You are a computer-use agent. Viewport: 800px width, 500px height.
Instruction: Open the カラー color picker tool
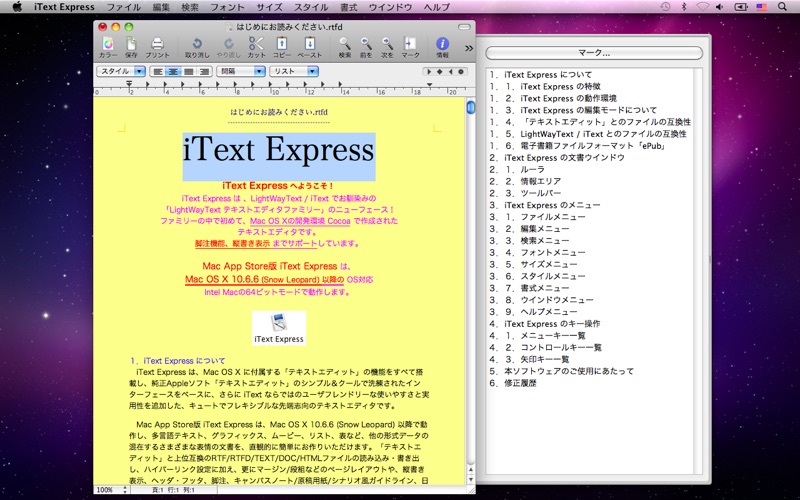coord(108,47)
